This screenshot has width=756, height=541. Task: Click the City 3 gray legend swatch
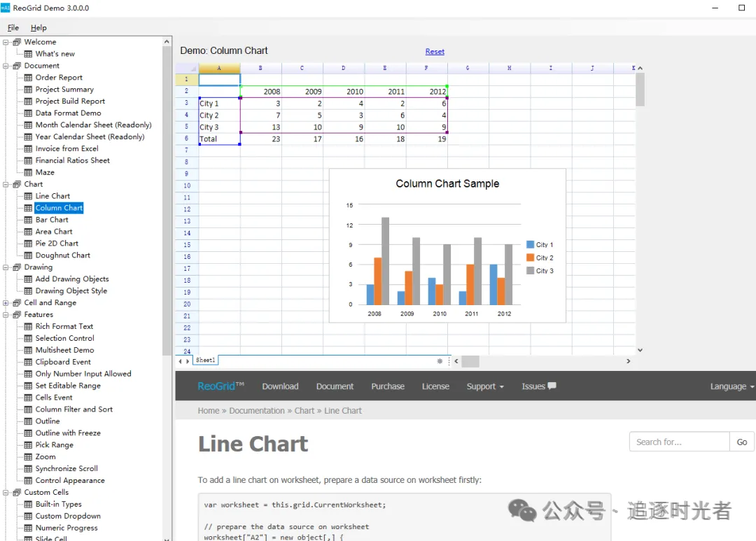click(531, 270)
